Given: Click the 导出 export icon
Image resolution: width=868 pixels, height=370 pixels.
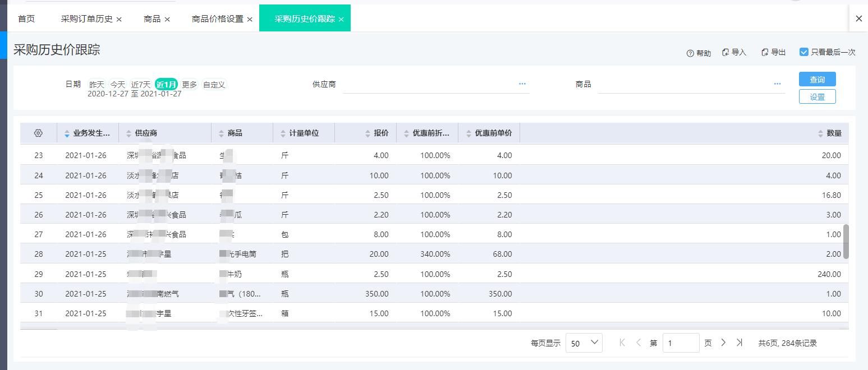Looking at the screenshot, I should pyautogui.click(x=764, y=52).
